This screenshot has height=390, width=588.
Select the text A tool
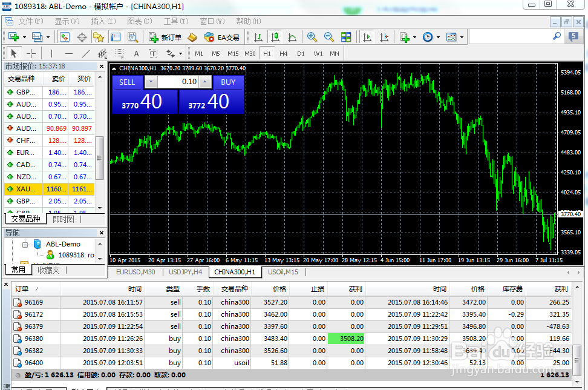(137, 53)
